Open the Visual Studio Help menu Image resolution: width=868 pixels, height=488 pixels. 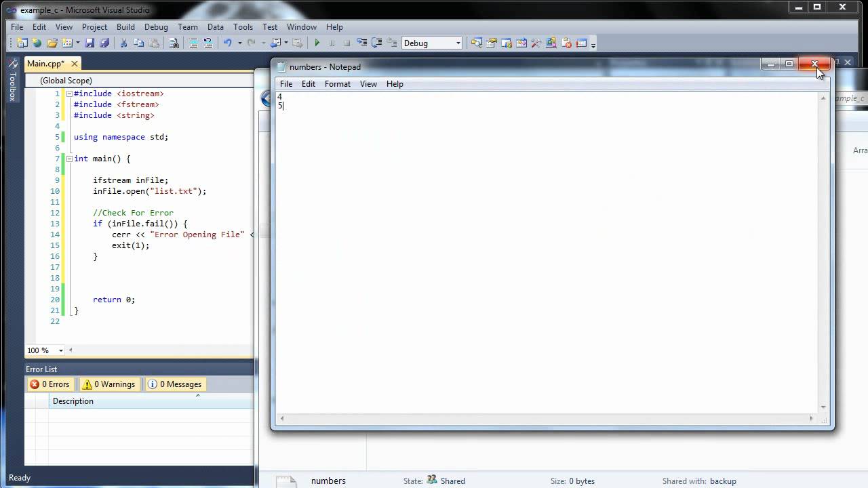tap(334, 27)
